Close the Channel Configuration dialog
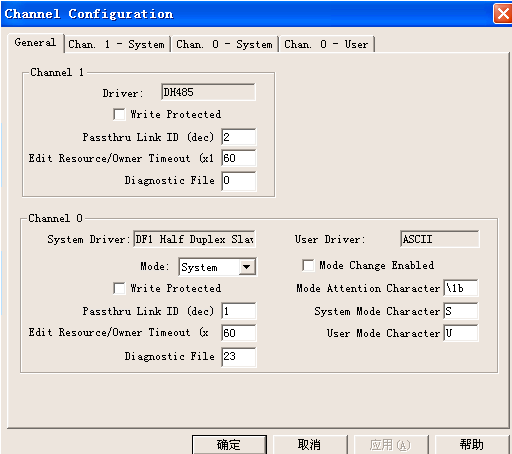This screenshot has width=512, height=454. tap(503, 14)
